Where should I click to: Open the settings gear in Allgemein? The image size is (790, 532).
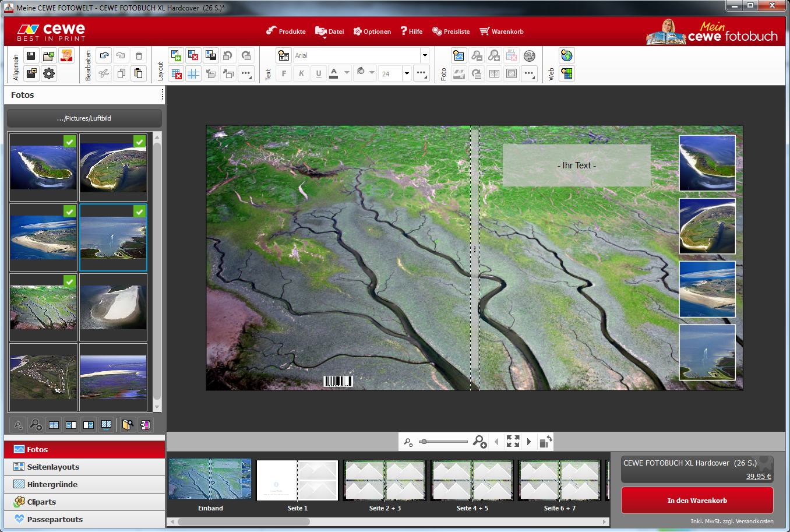[49, 73]
